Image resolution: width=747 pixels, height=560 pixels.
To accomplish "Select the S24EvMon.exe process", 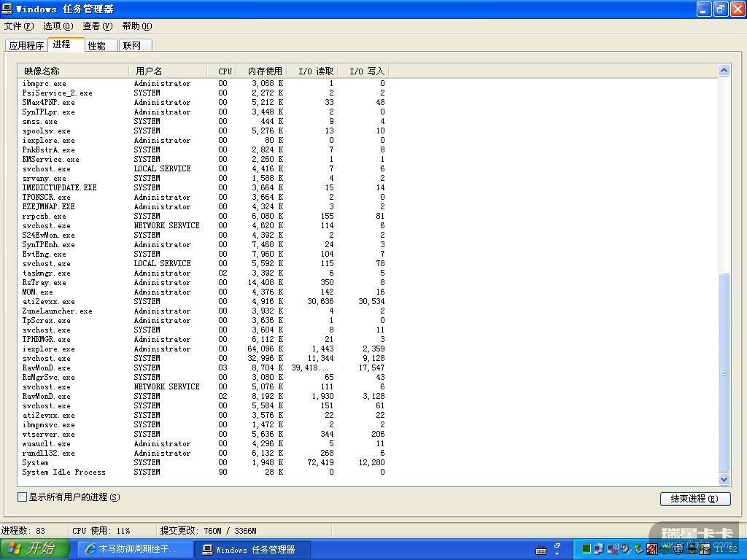I will pyautogui.click(x=204, y=236).
